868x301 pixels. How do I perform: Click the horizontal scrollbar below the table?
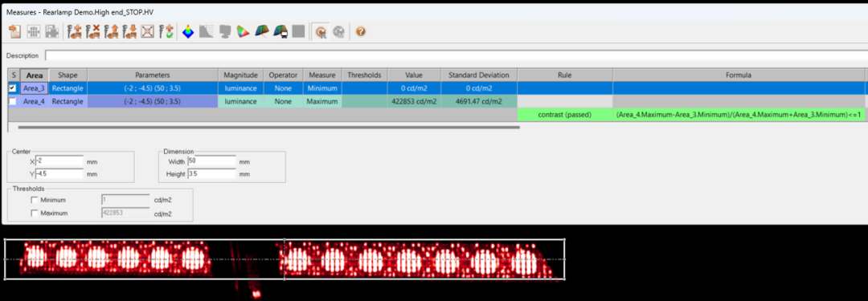tap(268, 127)
